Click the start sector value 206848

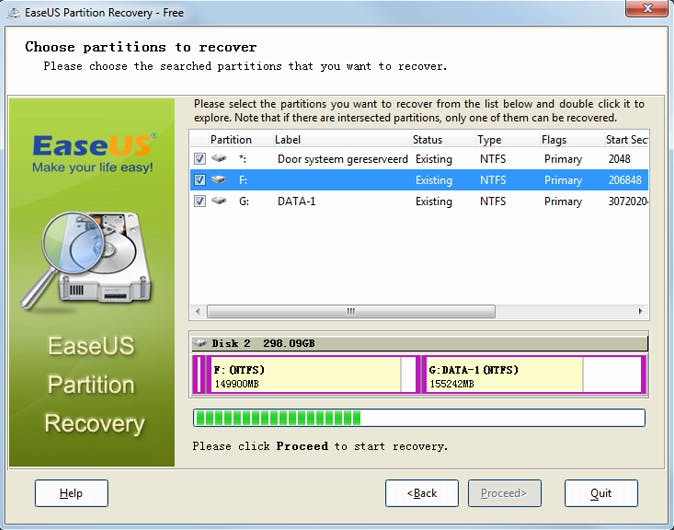pos(625,180)
